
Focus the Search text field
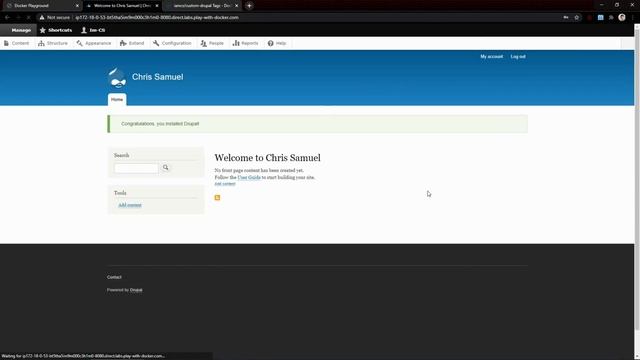tap(136, 168)
